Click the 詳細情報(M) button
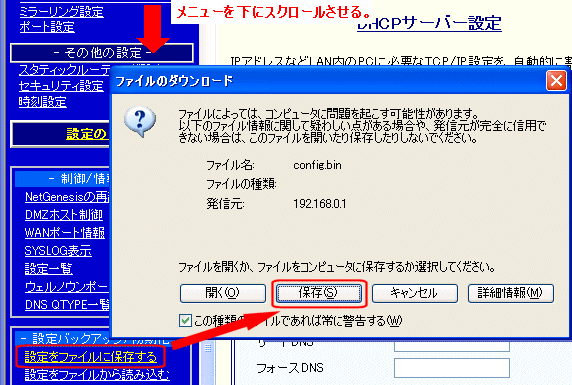This screenshot has height=385, width=572. (x=511, y=293)
